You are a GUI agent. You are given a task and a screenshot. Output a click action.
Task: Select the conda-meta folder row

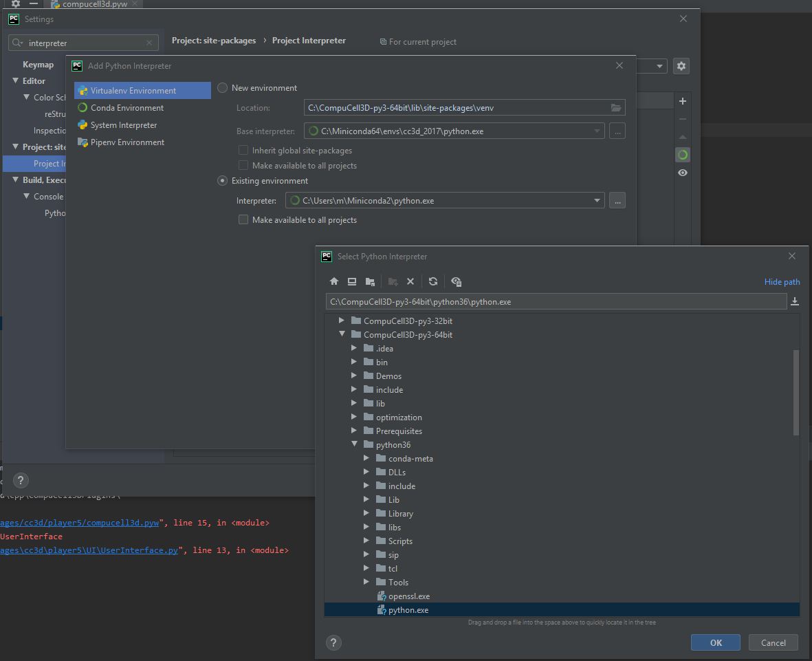click(562, 459)
